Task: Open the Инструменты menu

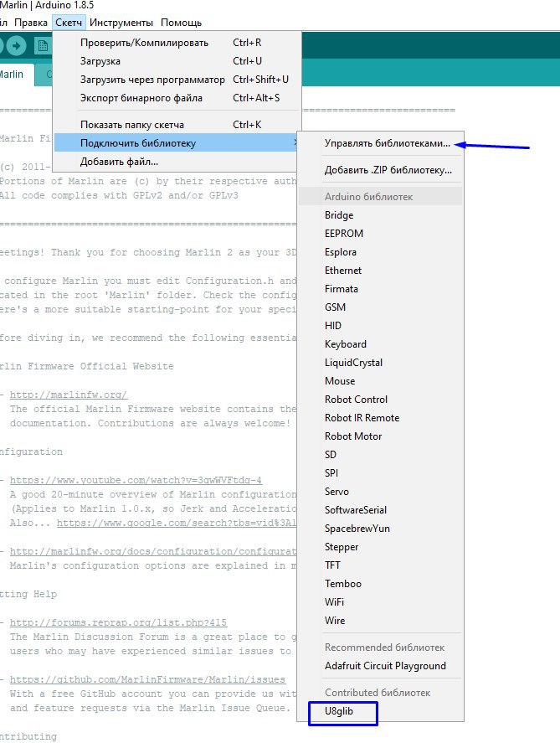Action: click(121, 23)
